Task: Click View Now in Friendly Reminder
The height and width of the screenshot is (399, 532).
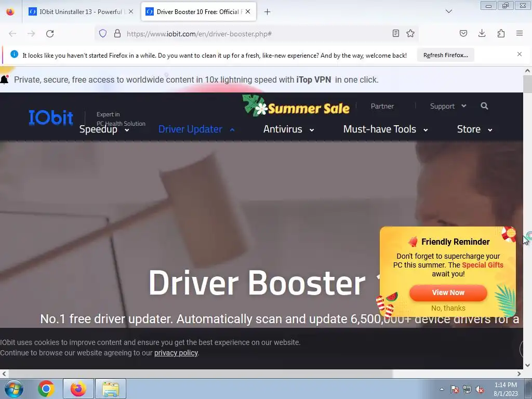Action: pos(448,292)
